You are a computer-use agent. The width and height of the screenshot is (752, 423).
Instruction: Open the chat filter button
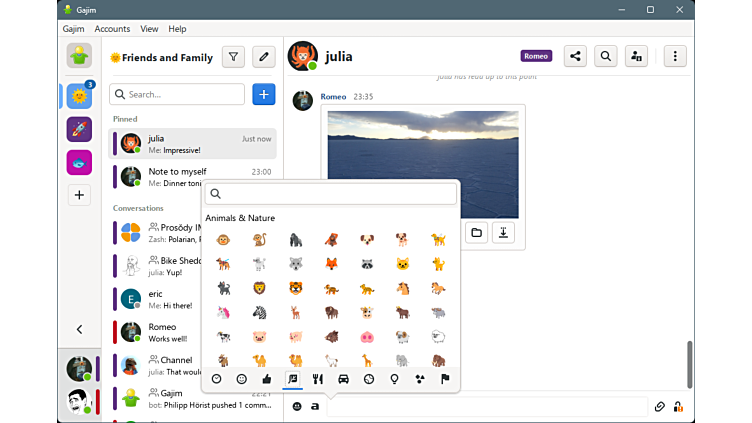[233, 57]
